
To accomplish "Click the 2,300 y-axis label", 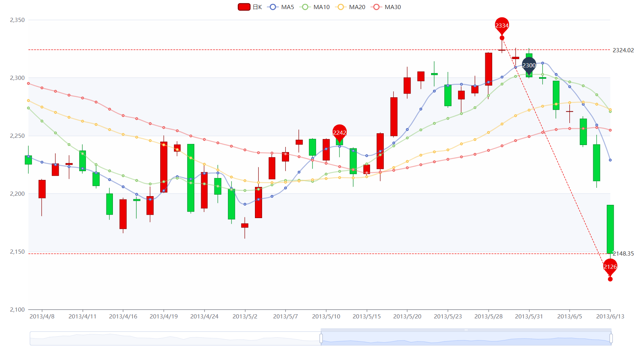I will 17,78.
